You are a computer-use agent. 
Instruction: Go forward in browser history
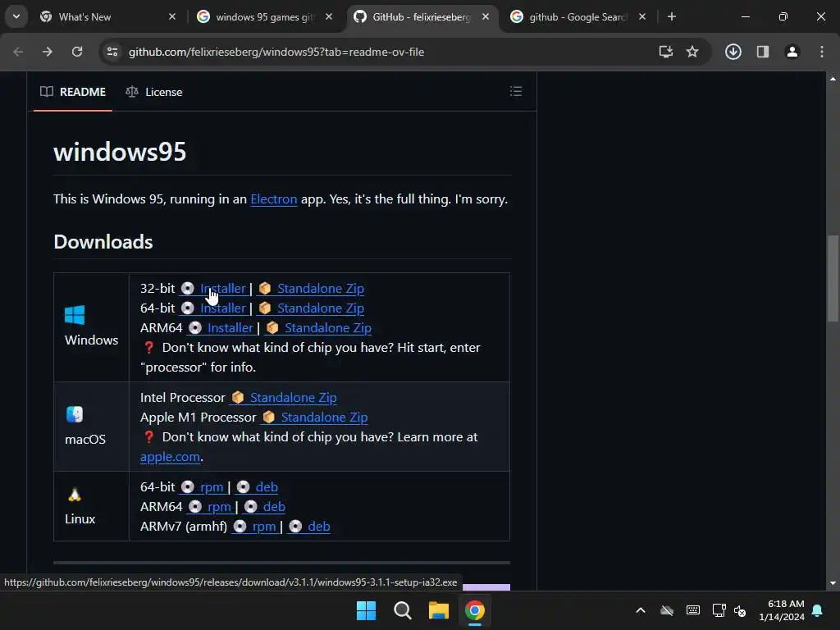tap(48, 52)
